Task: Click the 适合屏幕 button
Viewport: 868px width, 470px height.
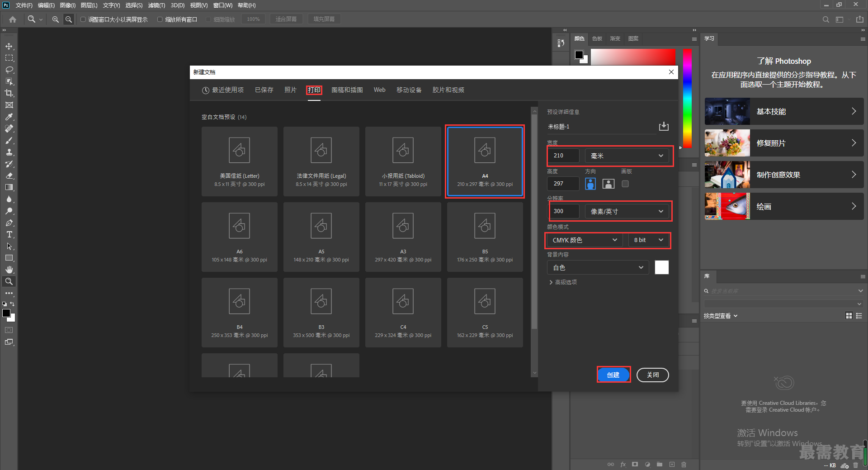Action: (286, 19)
